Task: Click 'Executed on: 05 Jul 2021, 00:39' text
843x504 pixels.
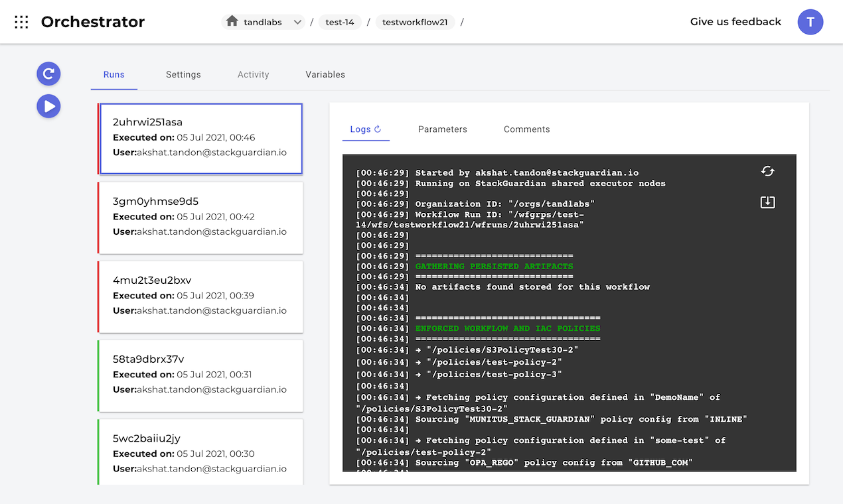Action: pos(184,296)
